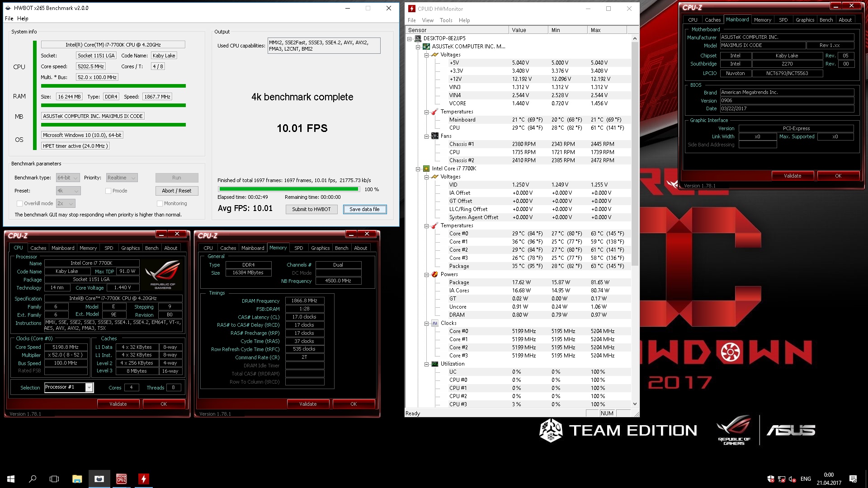Collapse Intel Core i7 7700K node
This screenshot has width=868, height=488.
pos(418,169)
